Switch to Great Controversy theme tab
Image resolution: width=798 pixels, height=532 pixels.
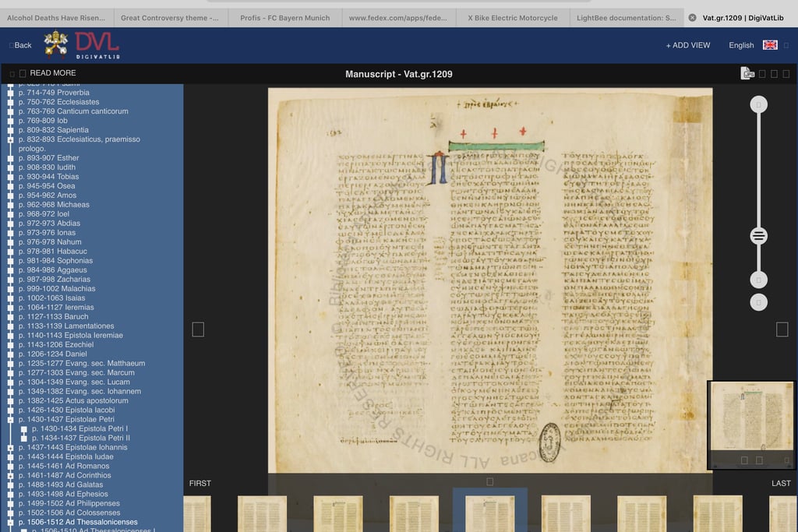tap(170, 18)
